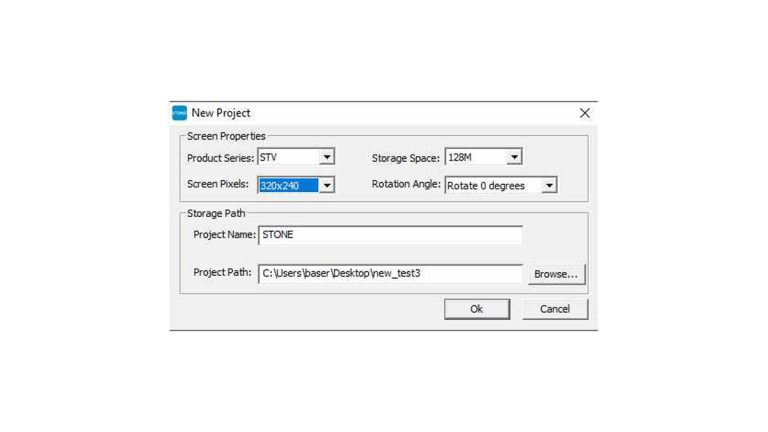Click the Rotate 0 degrees field
The height and width of the screenshot is (432, 768).
click(501, 185)
